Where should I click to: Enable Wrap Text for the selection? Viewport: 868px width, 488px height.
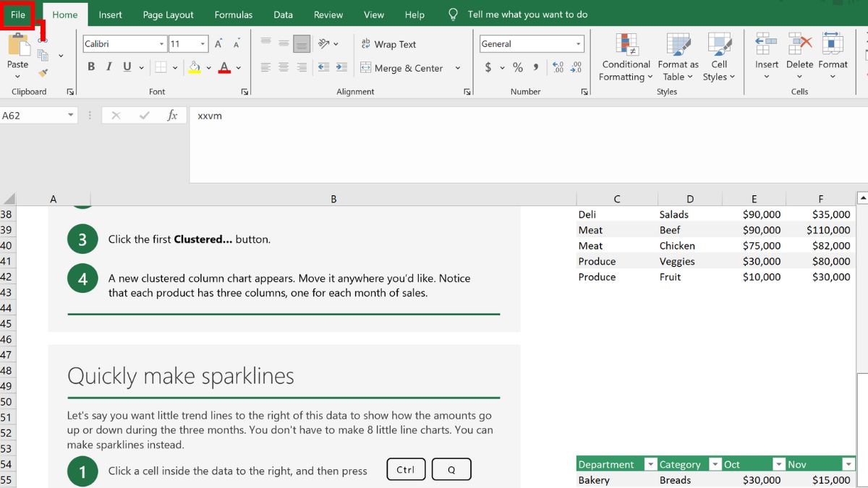388,44
